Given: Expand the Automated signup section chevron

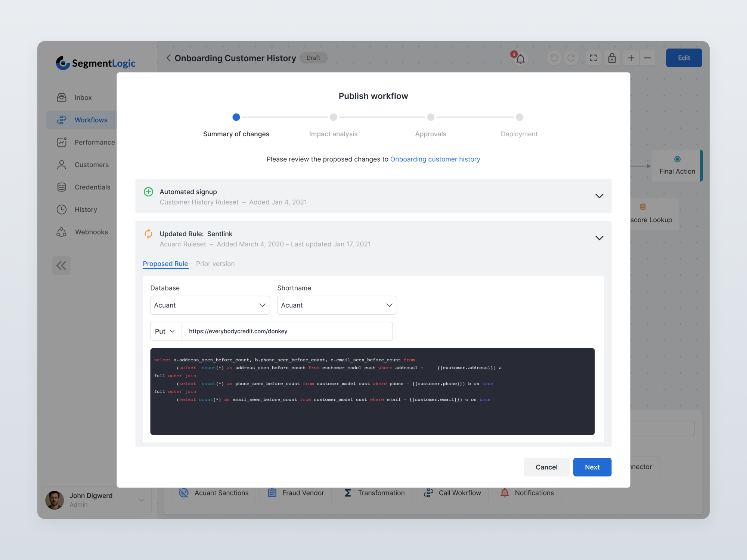Looking at the screenshot, I should 599,196.
